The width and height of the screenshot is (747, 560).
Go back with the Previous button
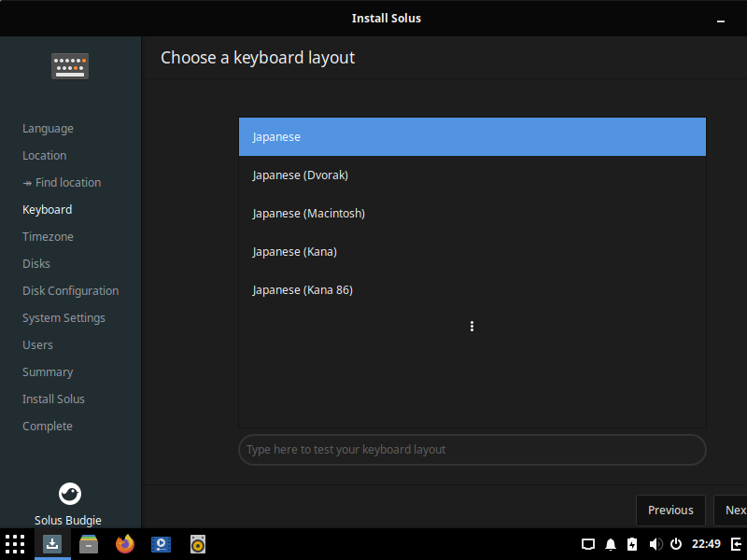pos(670,510)
